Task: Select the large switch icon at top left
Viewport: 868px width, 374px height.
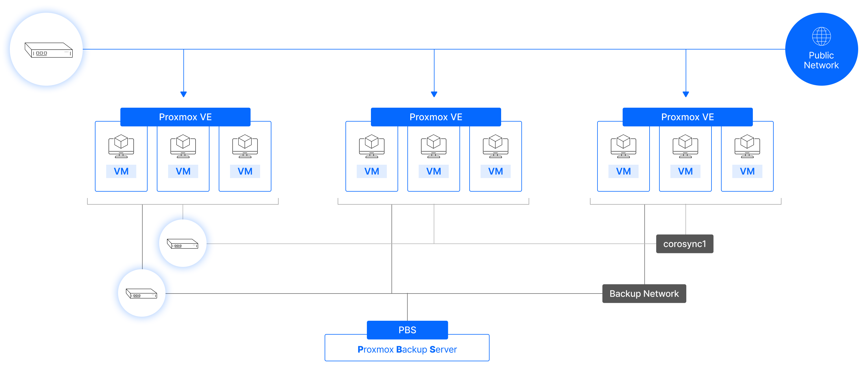Action: coord(49,50)
